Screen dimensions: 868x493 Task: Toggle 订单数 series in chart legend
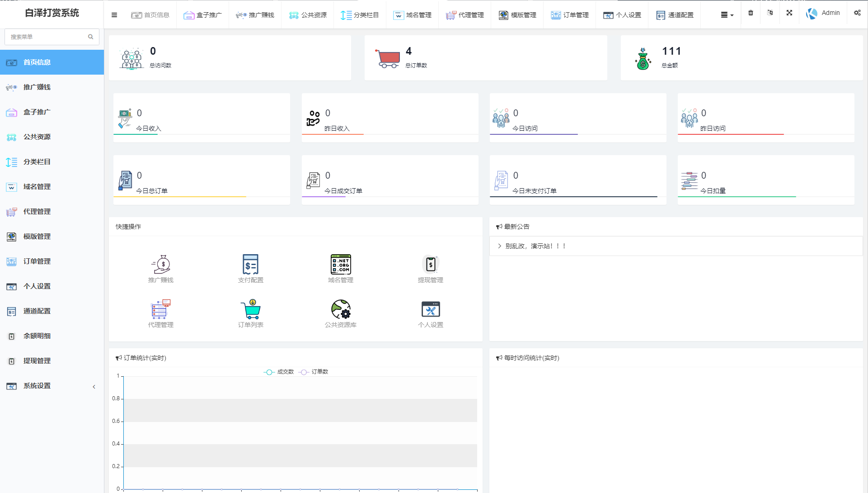point(314,372)
